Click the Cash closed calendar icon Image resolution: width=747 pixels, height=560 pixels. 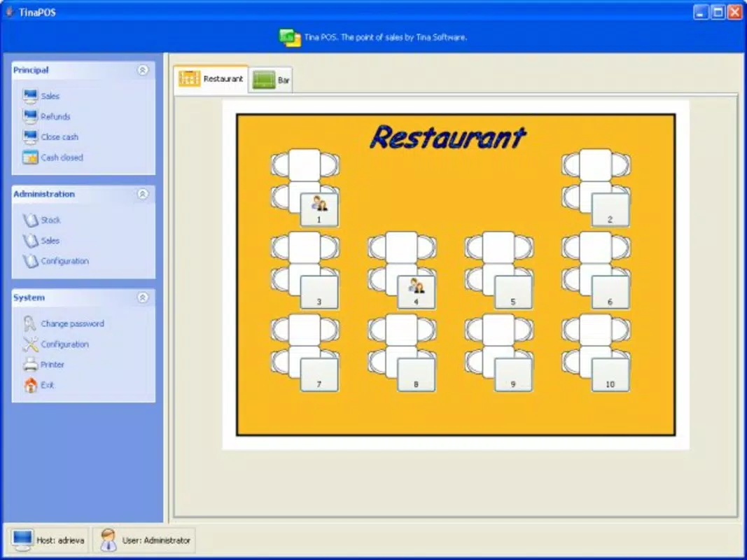(30, 157)
